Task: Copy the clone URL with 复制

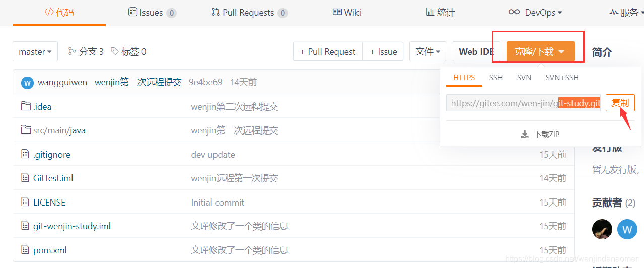Action: (620, 103)
